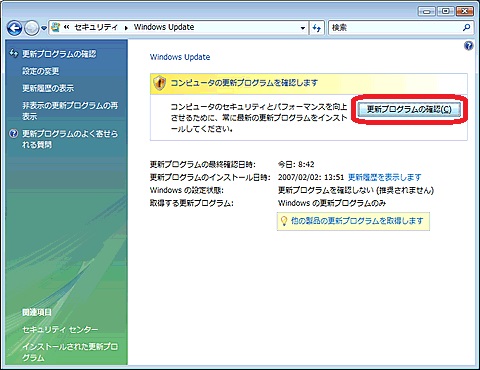
Task: Click the help icon beside よく寄せられる質問
Action: click(x=13, y=134)
